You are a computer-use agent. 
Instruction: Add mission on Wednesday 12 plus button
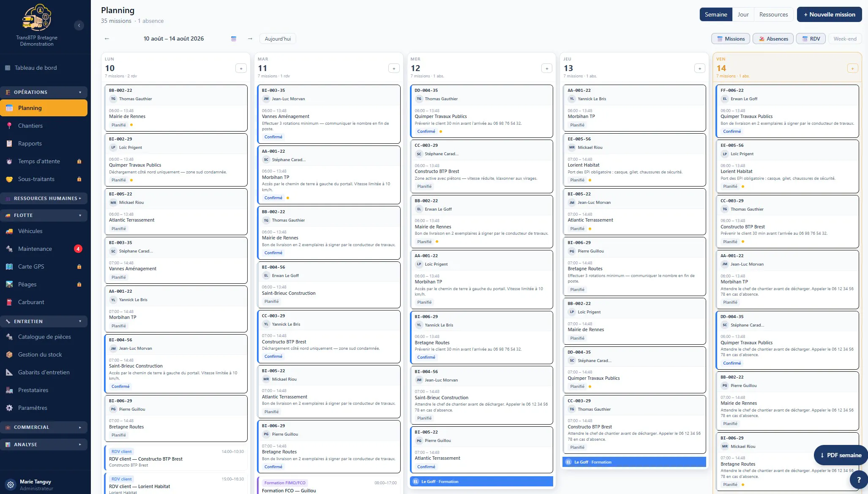pos(547,69)
